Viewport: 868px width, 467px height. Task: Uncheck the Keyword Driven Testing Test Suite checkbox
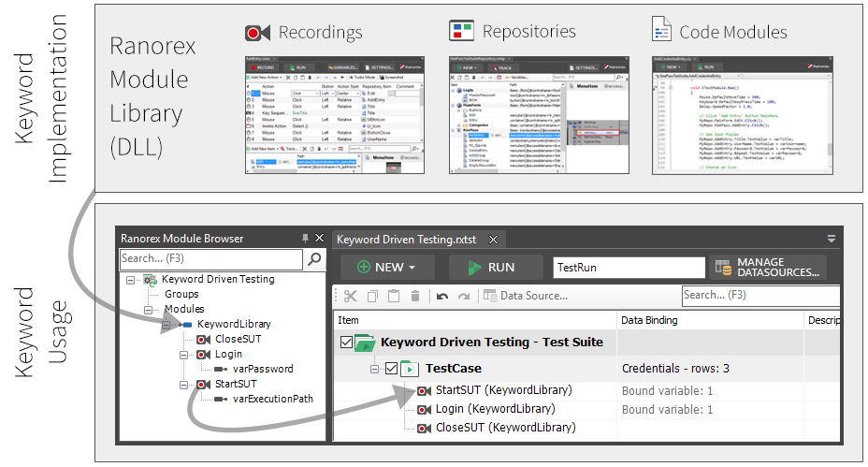tap(346, 343)
